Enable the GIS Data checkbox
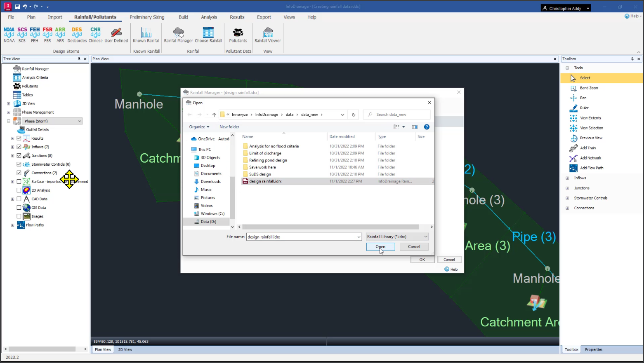Screen dimensions: 644x363 (19, 208)
